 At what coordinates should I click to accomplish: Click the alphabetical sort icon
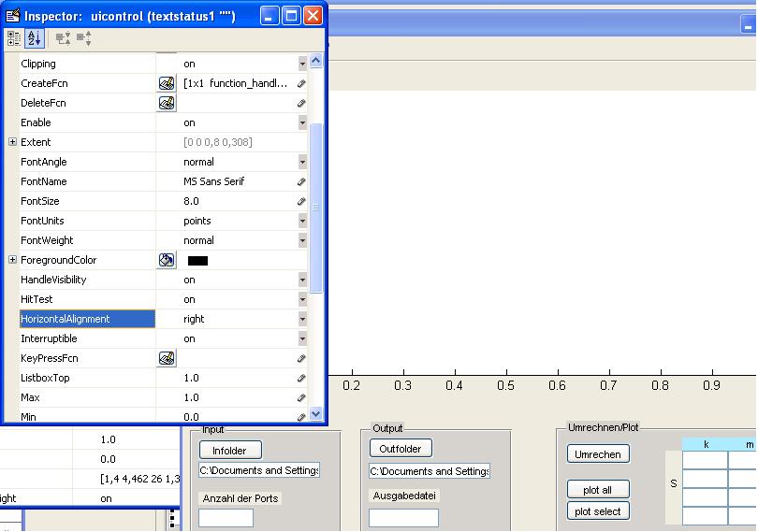[34, 38]
